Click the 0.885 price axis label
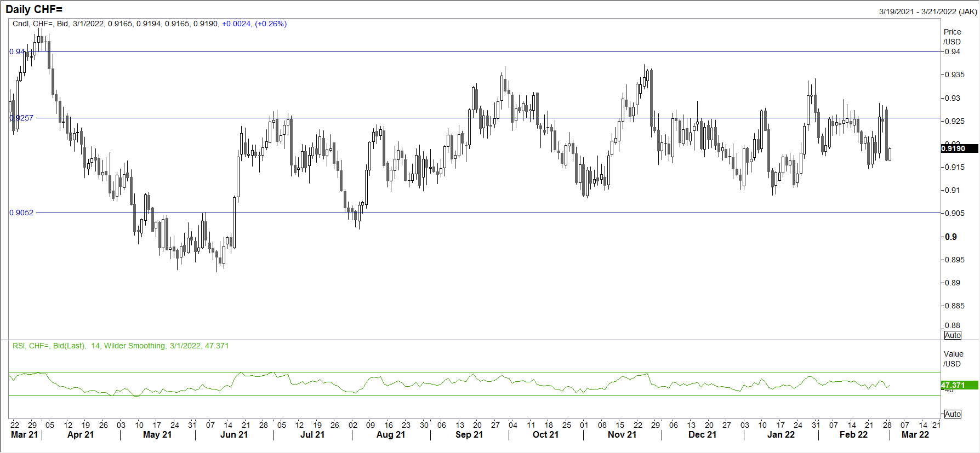980x453 pixels. pyautogui.click(x=955, y=306)
